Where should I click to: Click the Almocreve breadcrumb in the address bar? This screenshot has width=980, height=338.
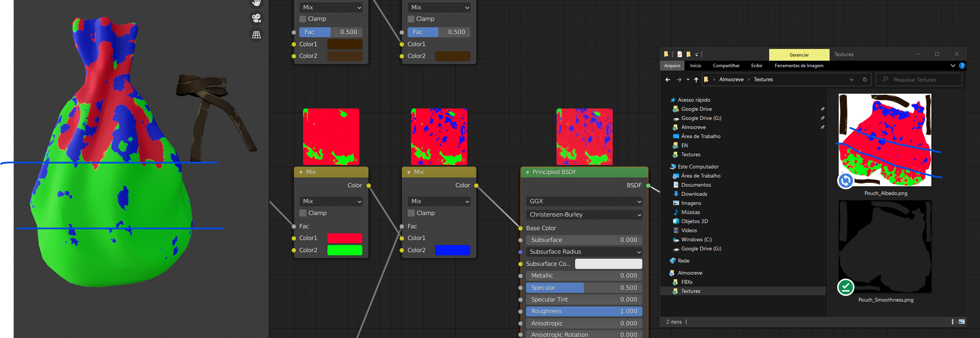pos(731,80)
